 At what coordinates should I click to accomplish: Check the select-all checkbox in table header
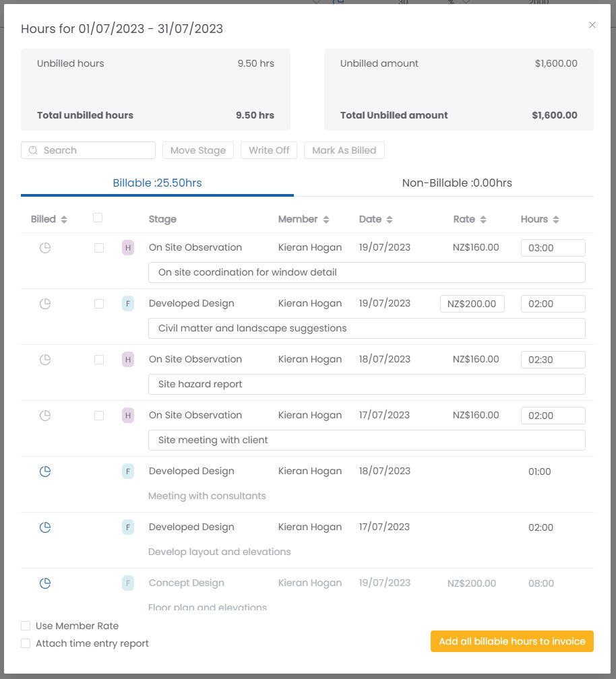98,218
